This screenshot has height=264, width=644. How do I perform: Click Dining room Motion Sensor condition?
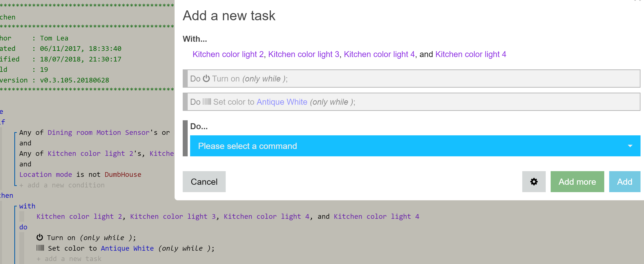[99, 133]
